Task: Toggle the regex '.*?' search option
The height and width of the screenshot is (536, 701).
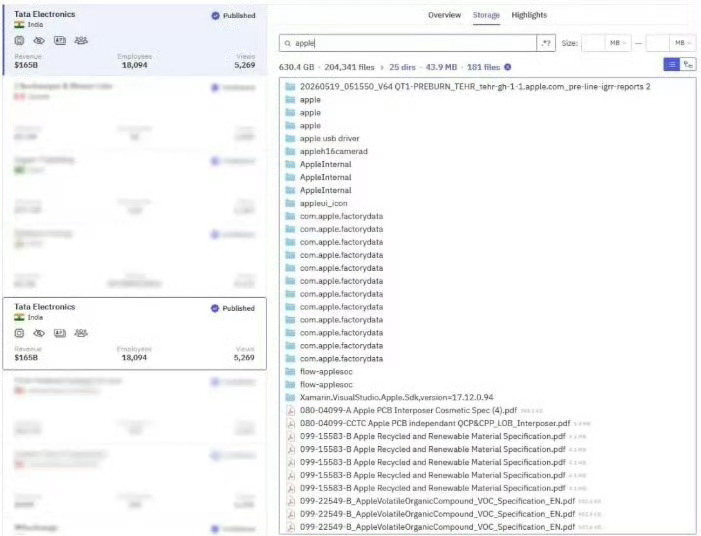Action: tap(545, 43)
